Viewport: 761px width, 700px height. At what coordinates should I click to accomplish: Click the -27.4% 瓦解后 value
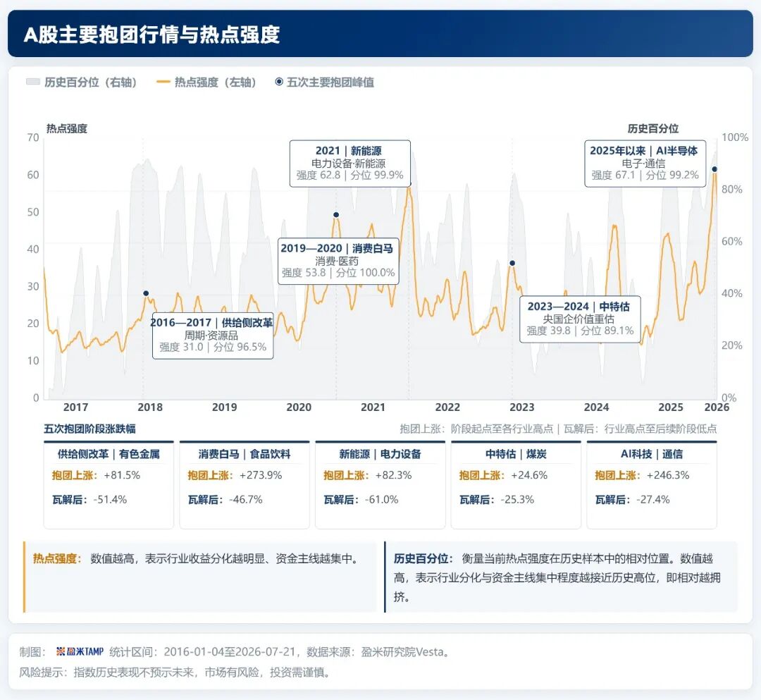pyautogui.click(x=653, y=500)
